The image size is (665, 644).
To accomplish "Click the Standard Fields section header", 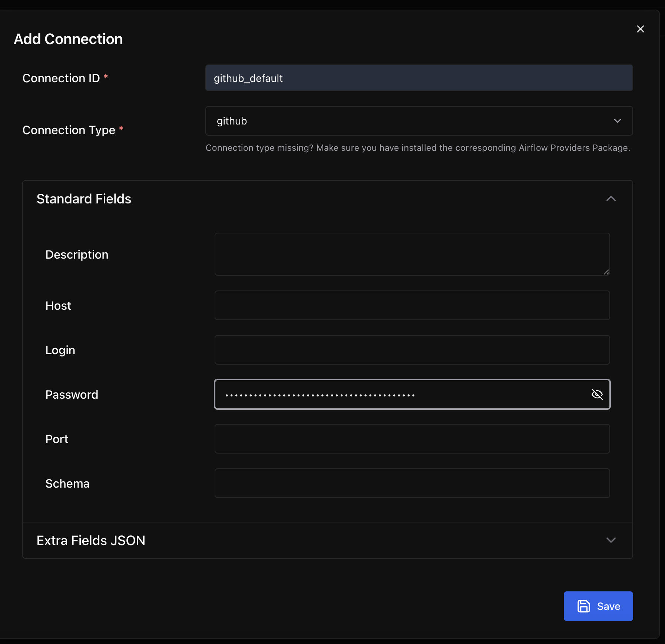I will [84, 199].
